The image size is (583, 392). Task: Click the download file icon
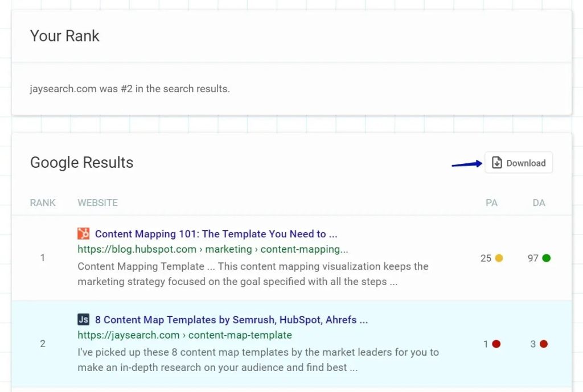(x=496, y=163)
